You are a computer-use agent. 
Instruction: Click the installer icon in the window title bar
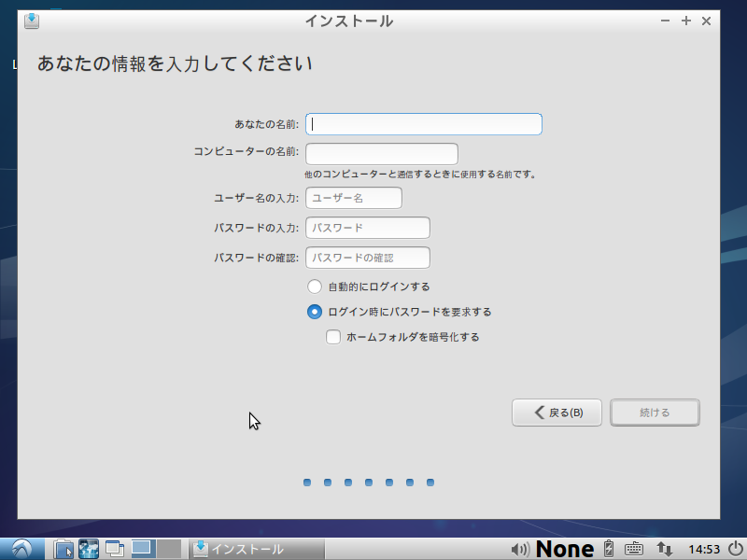coord(32,20)
